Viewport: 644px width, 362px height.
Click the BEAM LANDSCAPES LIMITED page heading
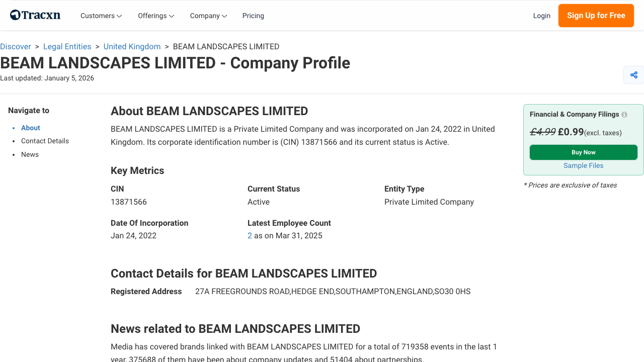point(175,63)
